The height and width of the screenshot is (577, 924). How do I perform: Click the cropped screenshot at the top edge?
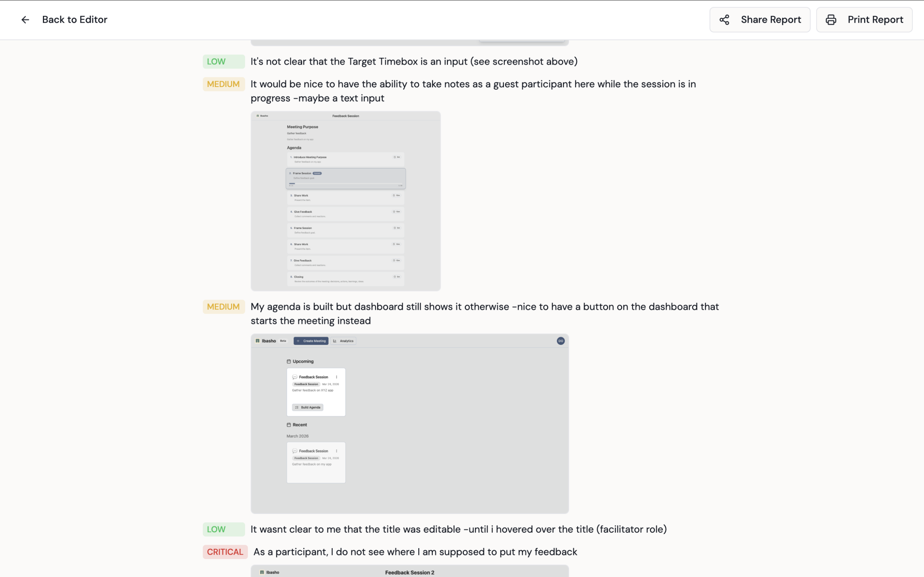(410, 43)
